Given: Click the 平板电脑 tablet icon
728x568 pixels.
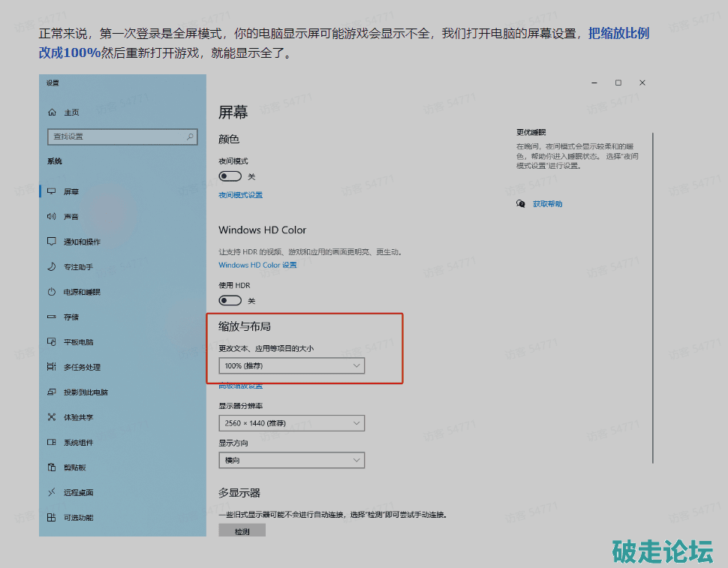Looking at the screenshot, I should tap(52, 342).
